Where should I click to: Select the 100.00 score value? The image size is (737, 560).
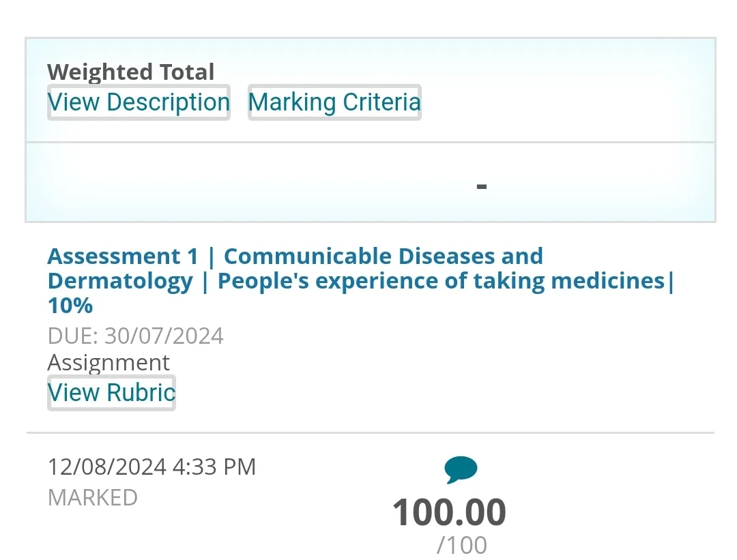[x=449, y=513]
